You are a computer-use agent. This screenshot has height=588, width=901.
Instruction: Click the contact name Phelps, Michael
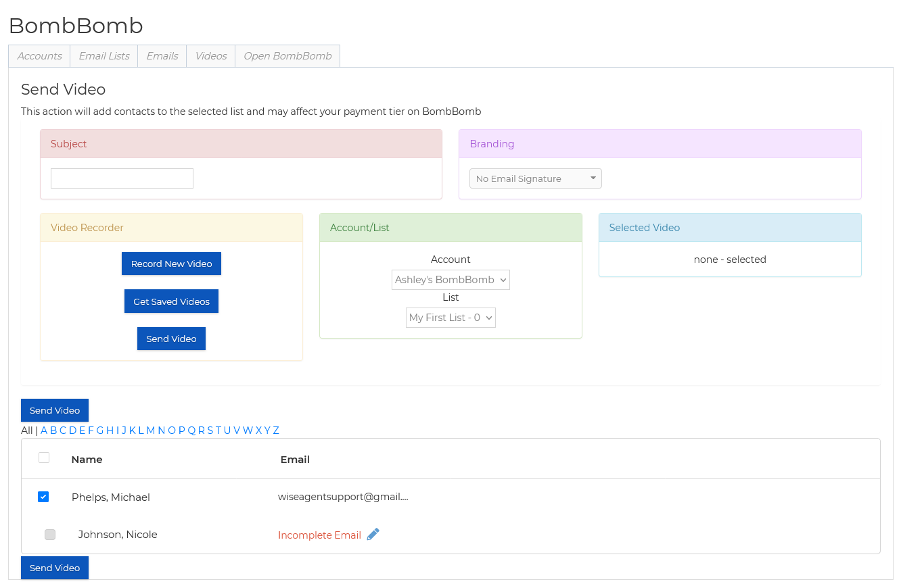click(x=111, y=497)
